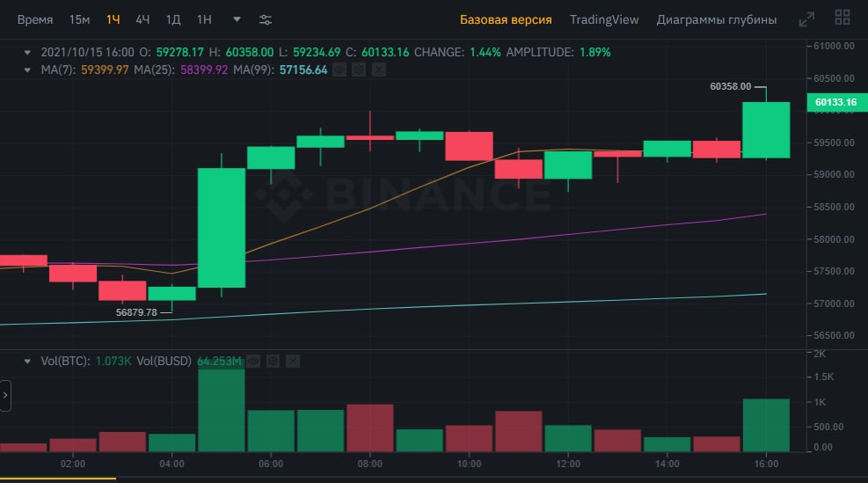
Task: Select the large green 05:00 candle
Action: 222,228
